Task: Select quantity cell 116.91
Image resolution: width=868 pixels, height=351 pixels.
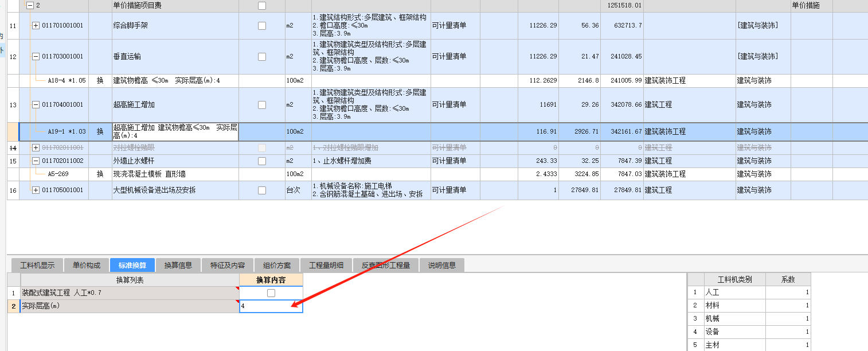Action: [538, 132]
